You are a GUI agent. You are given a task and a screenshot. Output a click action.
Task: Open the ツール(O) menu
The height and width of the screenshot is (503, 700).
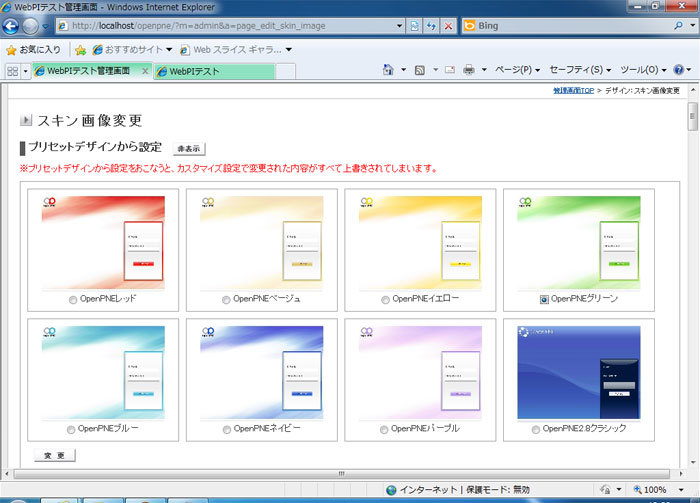643,70
